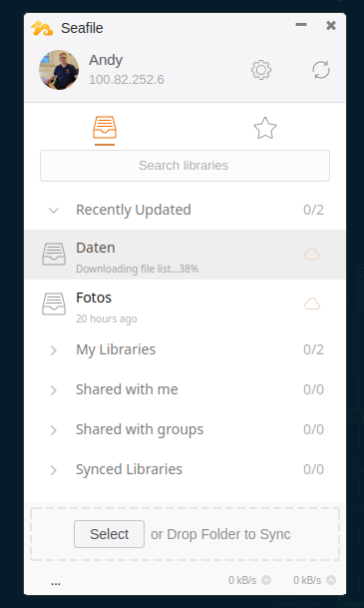Click the cloud icon next to Daten
Viewport: 364px width, 608px height.
pos(312,255)
